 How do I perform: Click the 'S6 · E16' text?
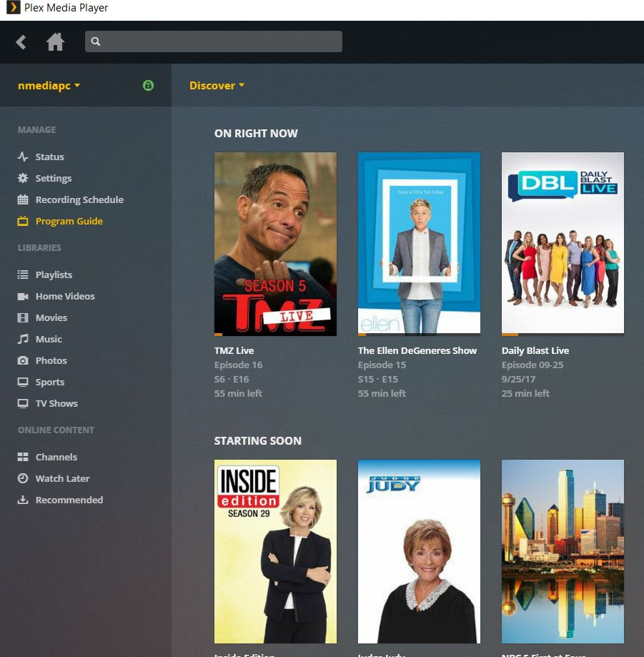click(x=232, y=379)
